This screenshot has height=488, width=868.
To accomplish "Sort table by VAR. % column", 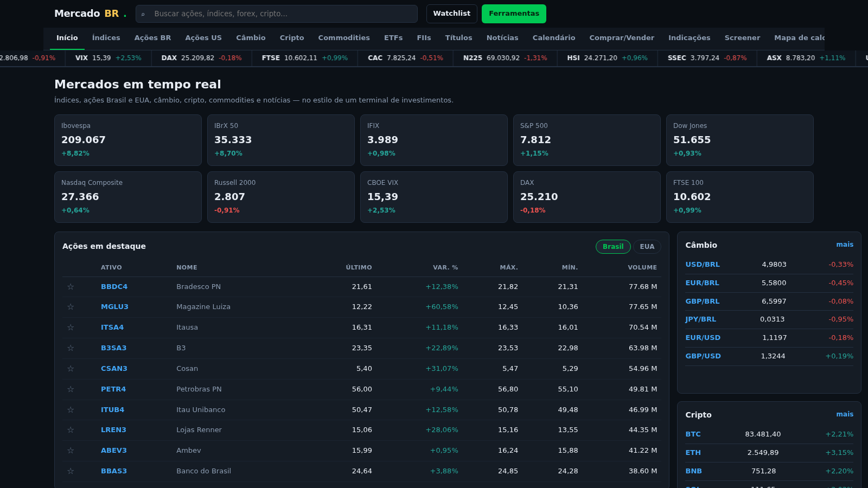I will (445, 267).
